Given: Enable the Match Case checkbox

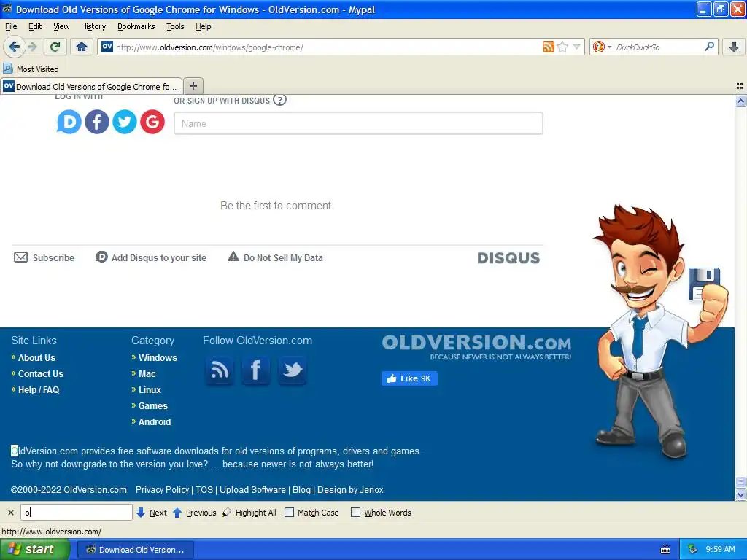Looking at the screenshot, I should point(289,513).
